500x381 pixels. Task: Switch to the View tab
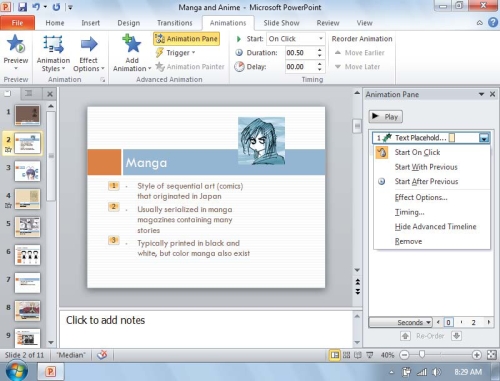tap(364, 23)
